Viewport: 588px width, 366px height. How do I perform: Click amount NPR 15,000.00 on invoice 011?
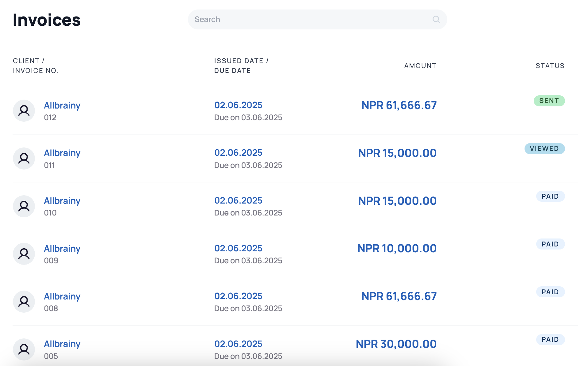click(x=397, y=153)
